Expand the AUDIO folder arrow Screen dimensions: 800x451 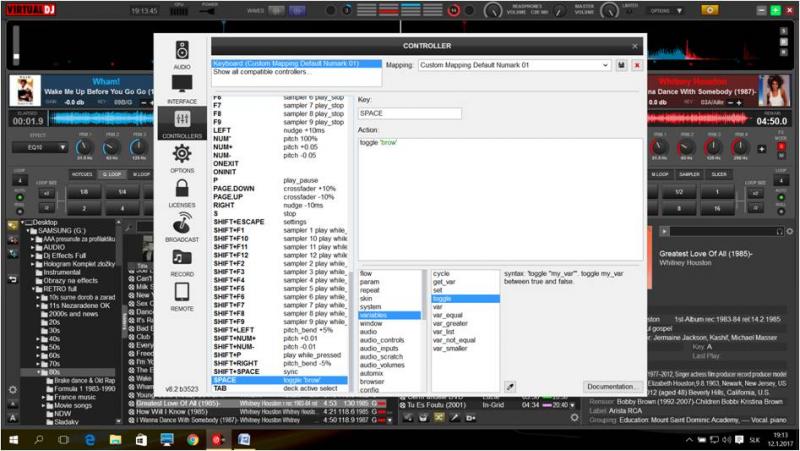click(33, 247)
